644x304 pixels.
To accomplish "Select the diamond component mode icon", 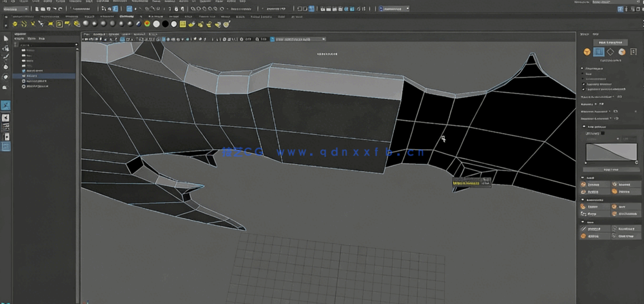I will 610,52.
